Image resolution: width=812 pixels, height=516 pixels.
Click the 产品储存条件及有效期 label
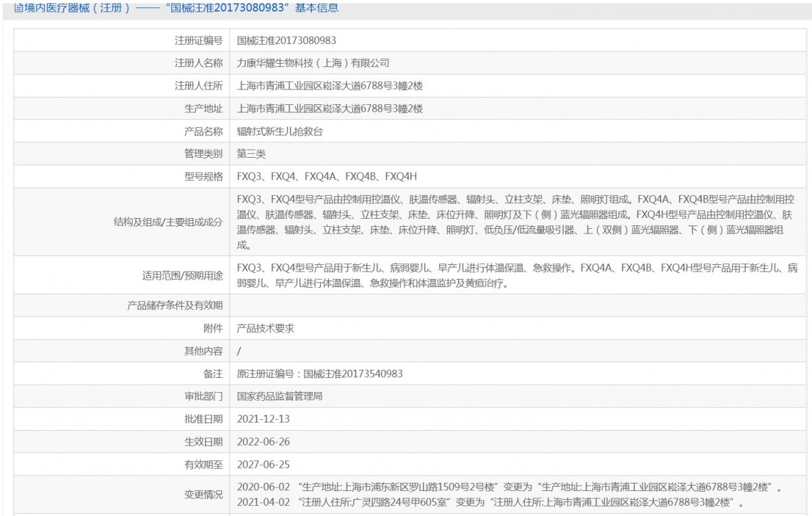click(x=175, y=305)
